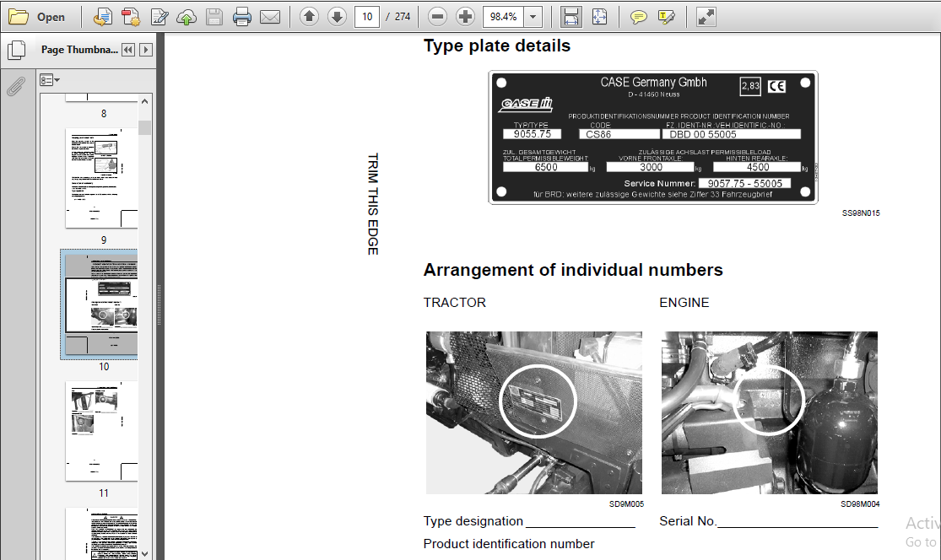Zoom in with the plus button
941x560 pixels.
(x=465, y=17)
